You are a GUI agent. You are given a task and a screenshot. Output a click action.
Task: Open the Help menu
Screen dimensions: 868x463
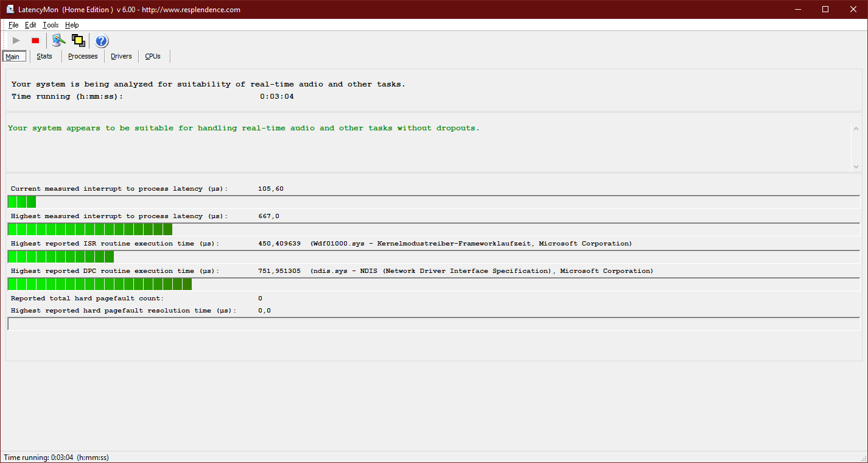point(72,25)
